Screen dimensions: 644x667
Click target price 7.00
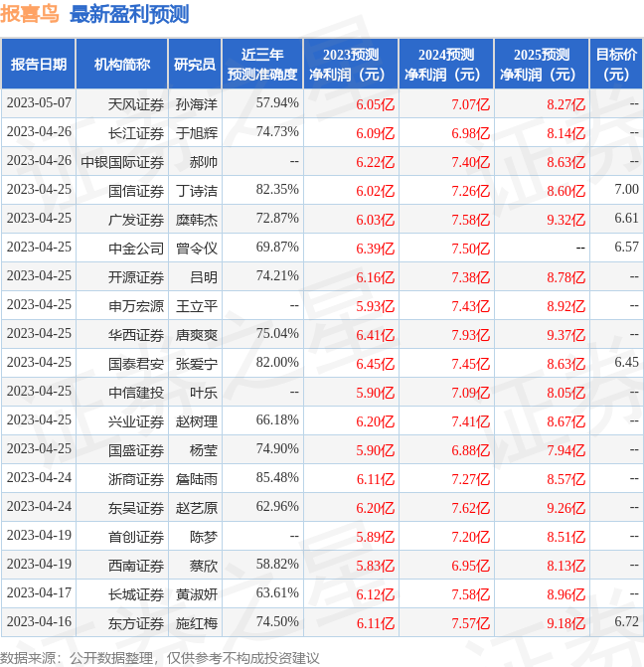pyautogui.click(x=626, y=189)
